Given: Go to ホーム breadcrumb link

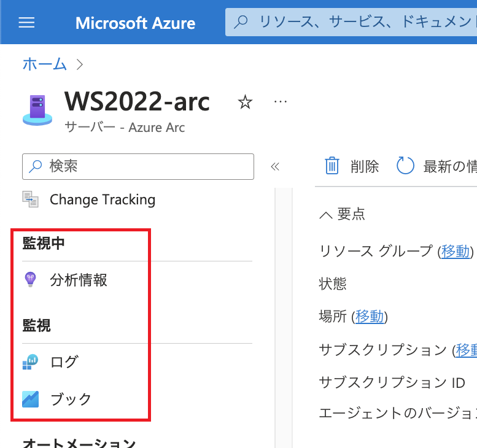Looking at the screenshot, I should point(44,64).
